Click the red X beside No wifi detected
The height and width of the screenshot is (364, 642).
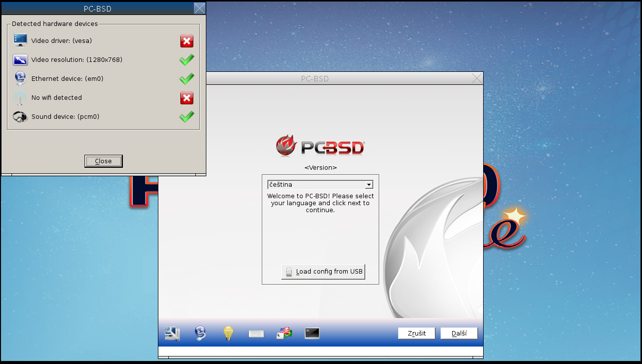tap(186, 98)
